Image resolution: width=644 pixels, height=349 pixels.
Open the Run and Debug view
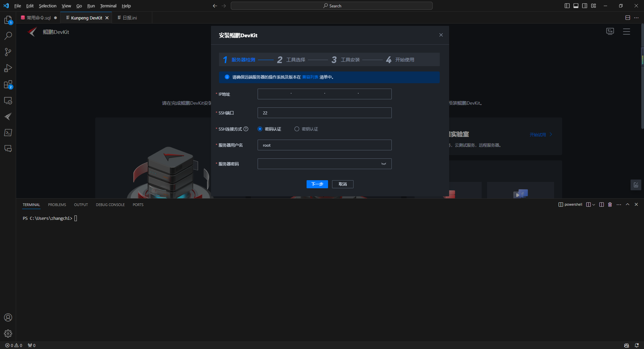coord(8,68)
